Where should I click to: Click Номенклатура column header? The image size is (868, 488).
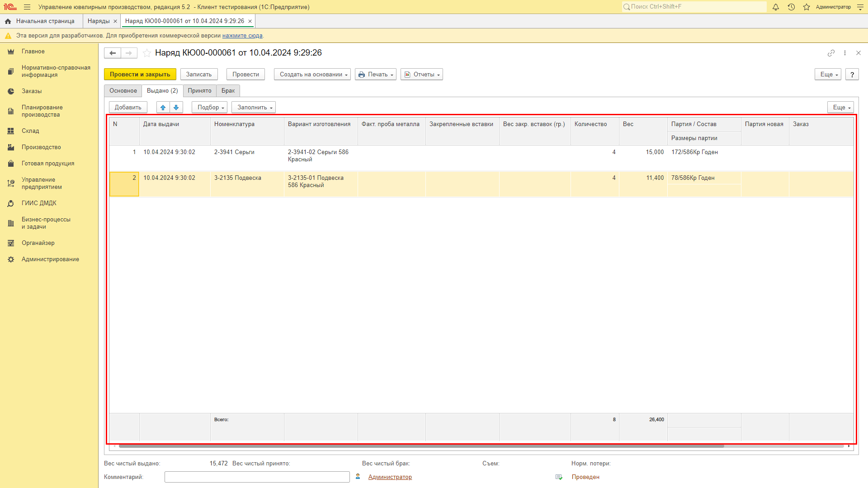pyautogui.click(x=247, y=131)
